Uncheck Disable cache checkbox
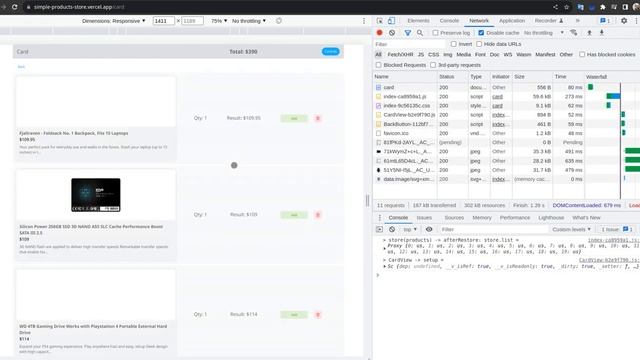Viewport: 640px width, 360px height. (x=481, y=33)
